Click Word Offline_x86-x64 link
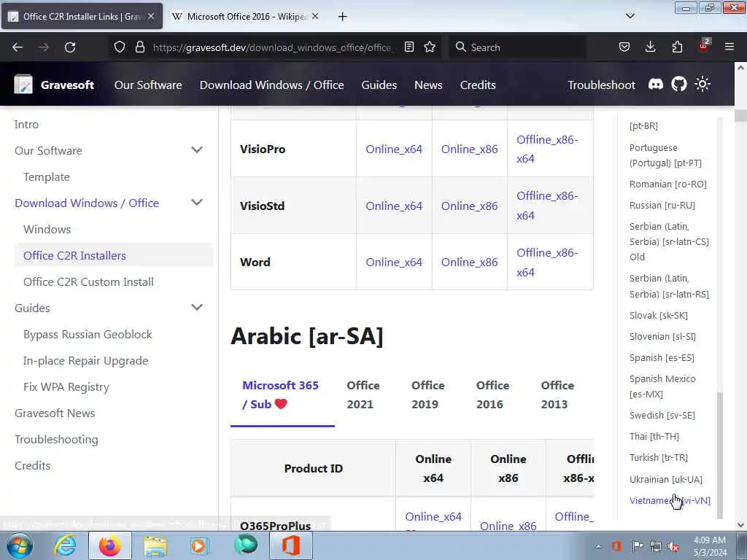This screenshot has height=560, width=747. pyautogui.click(x=547, y=262)
